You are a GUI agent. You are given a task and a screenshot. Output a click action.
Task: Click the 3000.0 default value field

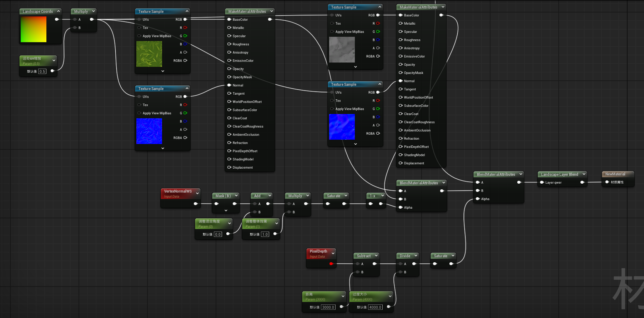coord(328,307)
